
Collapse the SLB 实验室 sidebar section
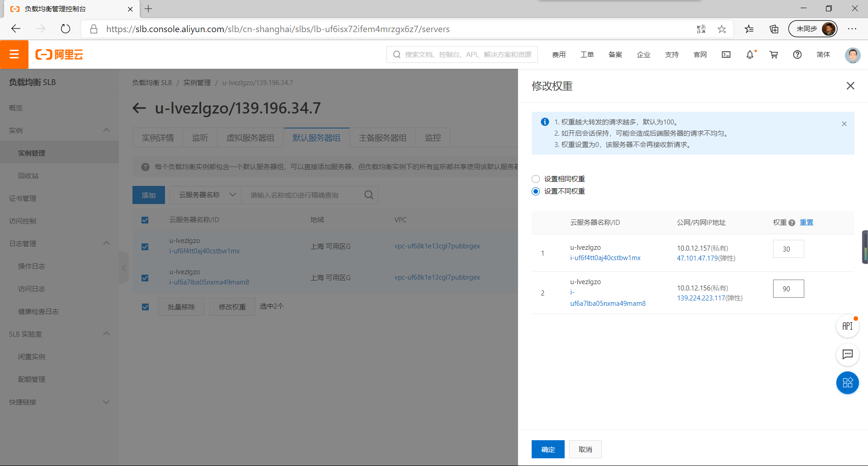(107, 334)
